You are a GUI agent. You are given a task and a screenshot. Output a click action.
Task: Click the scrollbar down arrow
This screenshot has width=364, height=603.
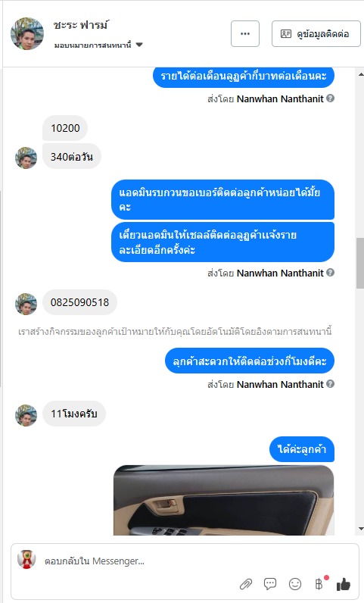pos(360,530)
